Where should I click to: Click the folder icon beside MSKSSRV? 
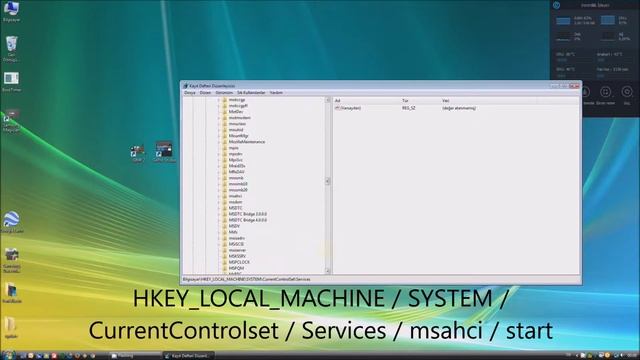pyautogui.click(x=224, y=256)
